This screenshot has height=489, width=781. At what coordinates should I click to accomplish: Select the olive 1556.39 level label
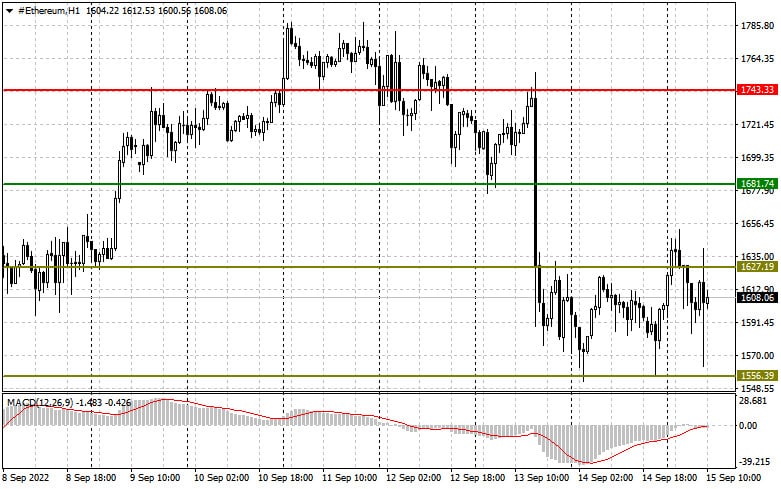tap(757, 375)
